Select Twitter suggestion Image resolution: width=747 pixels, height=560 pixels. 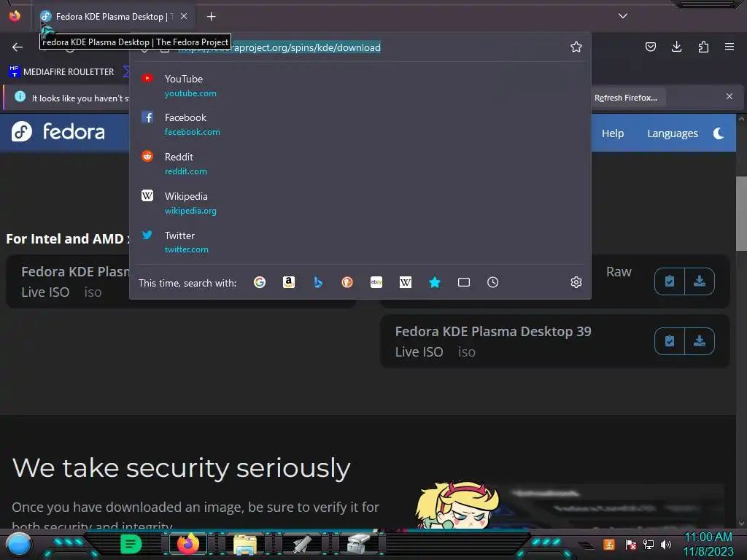tap(360, 242)
